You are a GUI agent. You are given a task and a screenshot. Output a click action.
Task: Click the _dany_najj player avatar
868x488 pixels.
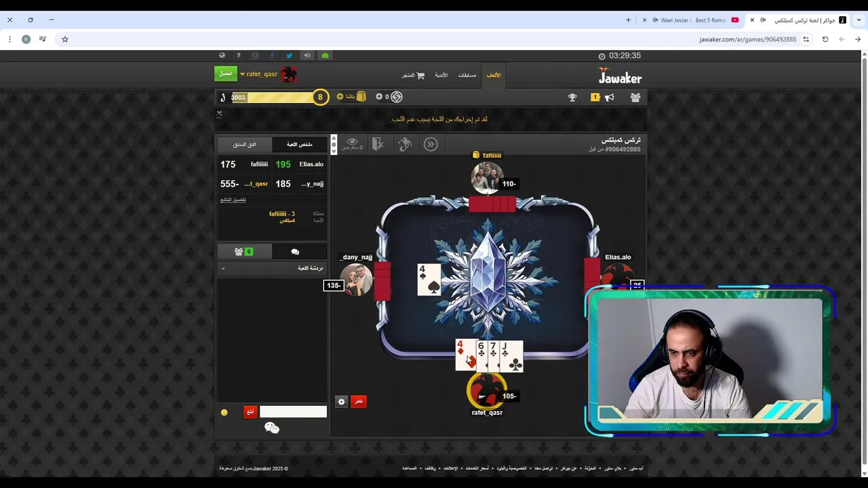coord(356,279)
